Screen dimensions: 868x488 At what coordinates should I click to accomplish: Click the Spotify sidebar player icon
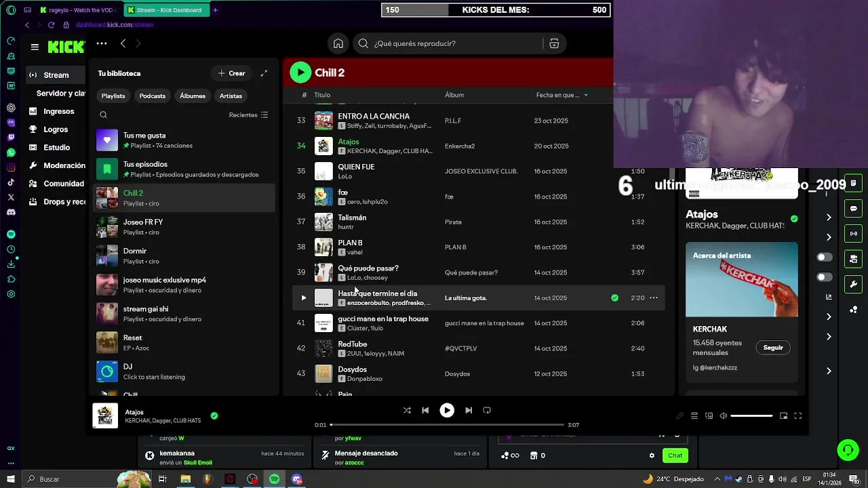11,234
